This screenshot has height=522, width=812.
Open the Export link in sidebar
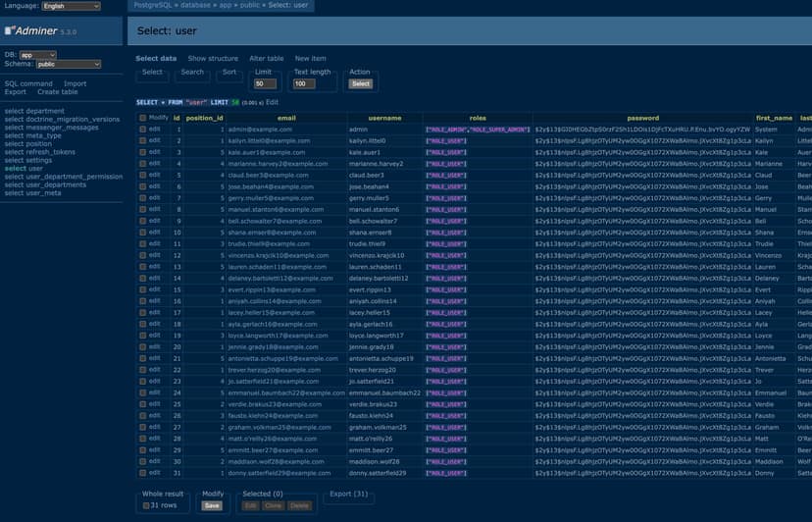(x=15, y=92)
